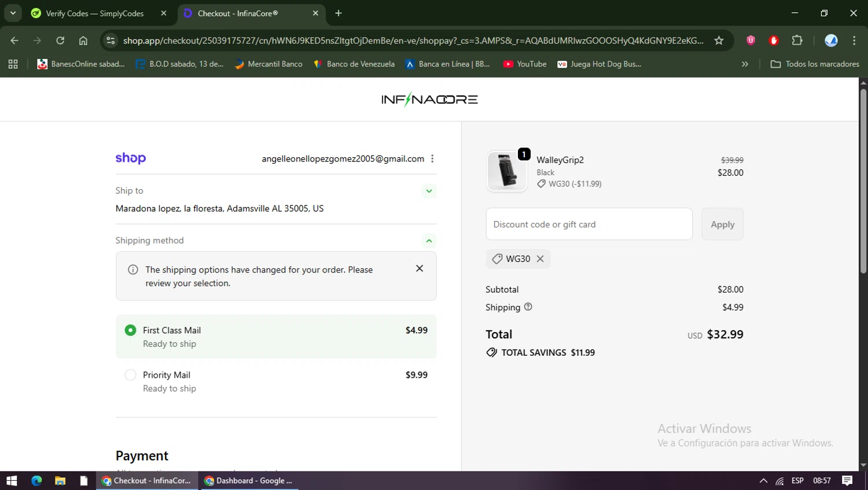Open the tab search dropdown arrow

click(13, 13)
